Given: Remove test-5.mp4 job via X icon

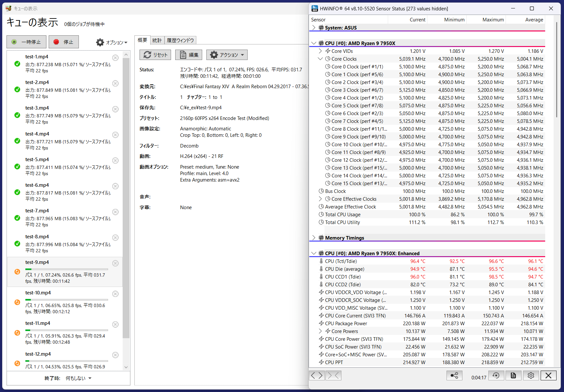Looking at the screenshot, I should coord(115,160).
